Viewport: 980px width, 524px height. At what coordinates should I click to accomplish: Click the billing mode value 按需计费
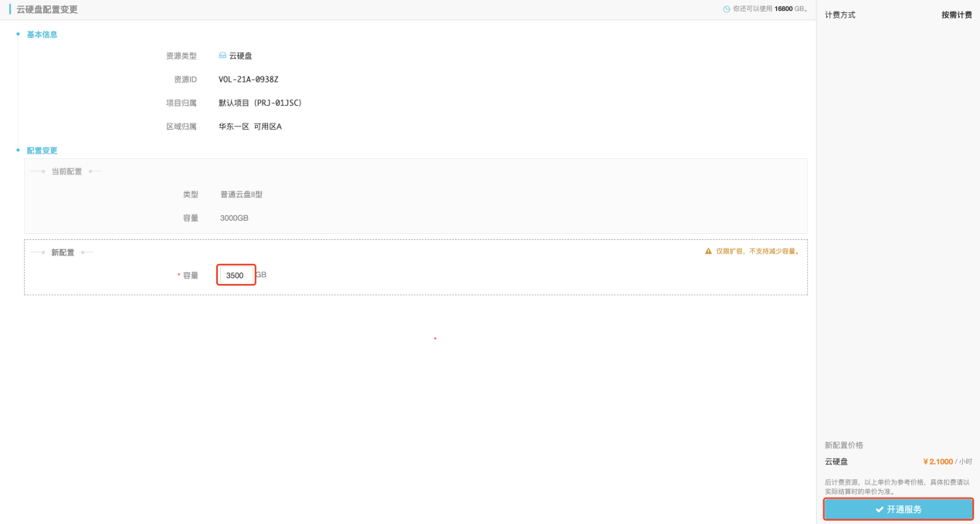point(957,15)
